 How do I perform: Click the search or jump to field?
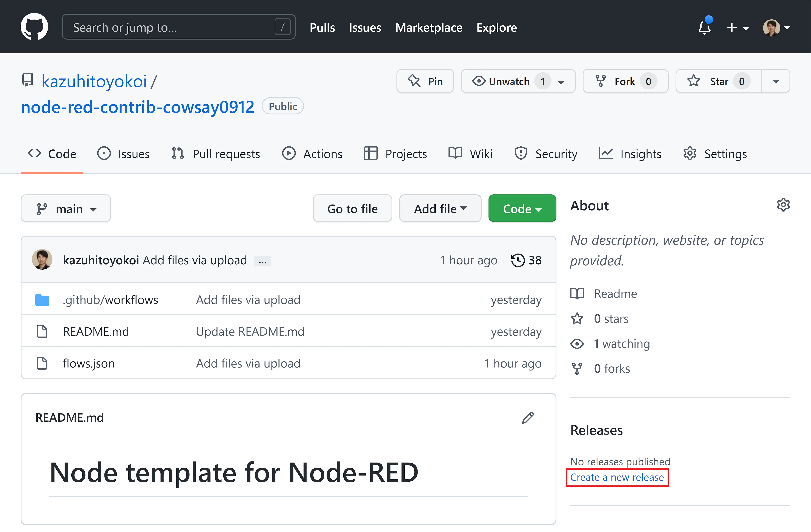178,27
